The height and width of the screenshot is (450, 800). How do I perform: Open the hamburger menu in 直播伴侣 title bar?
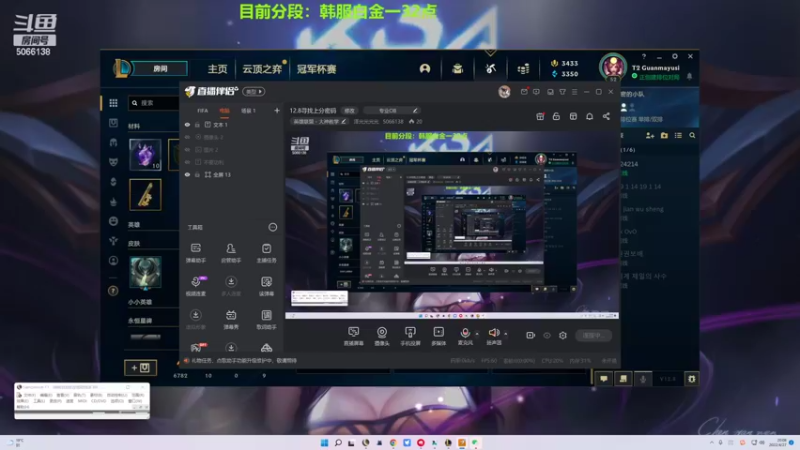[574, 92]
